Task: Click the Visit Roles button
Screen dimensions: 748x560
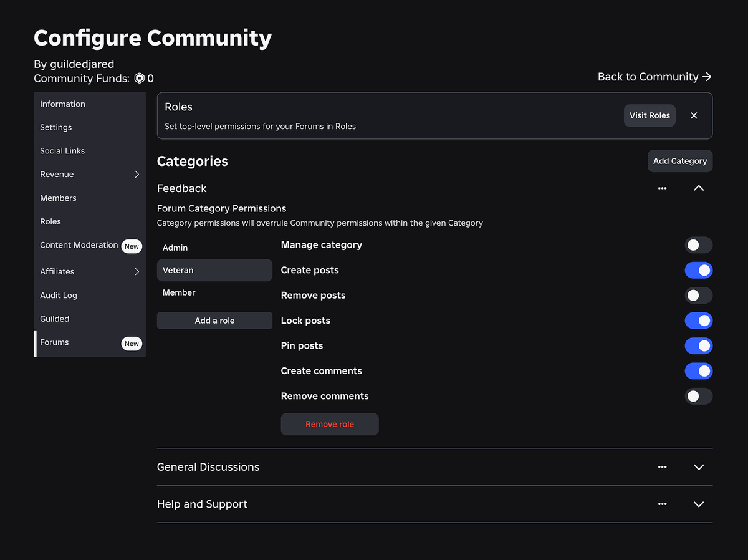Action: [x=650, y=115]
